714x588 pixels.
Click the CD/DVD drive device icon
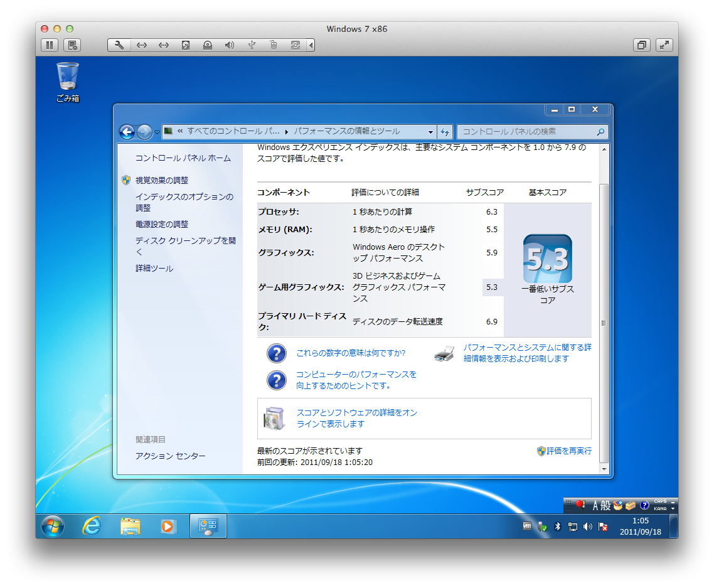pyautogui.click(x=208, y=45)
